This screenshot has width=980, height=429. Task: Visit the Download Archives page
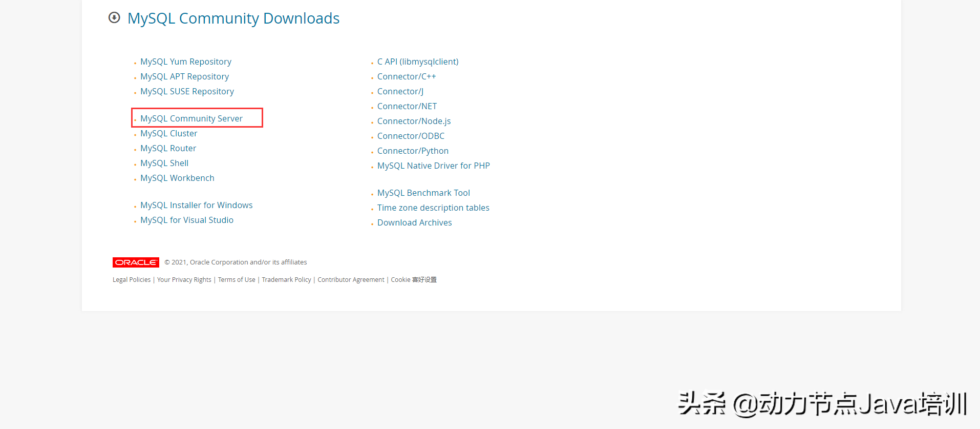[414, 222]
